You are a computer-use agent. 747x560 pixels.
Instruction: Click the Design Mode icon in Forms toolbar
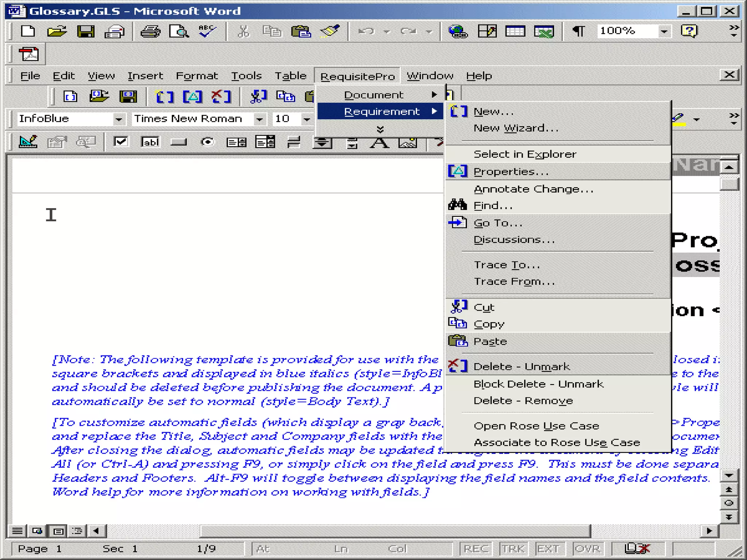(28, 142)
